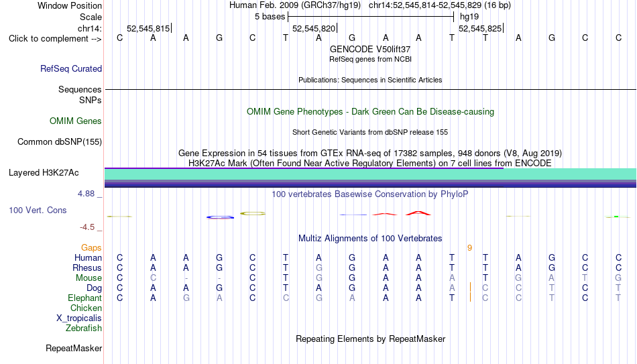Open 100 vertebrates Basewise Conservation by PhyloP

(370, 194)
